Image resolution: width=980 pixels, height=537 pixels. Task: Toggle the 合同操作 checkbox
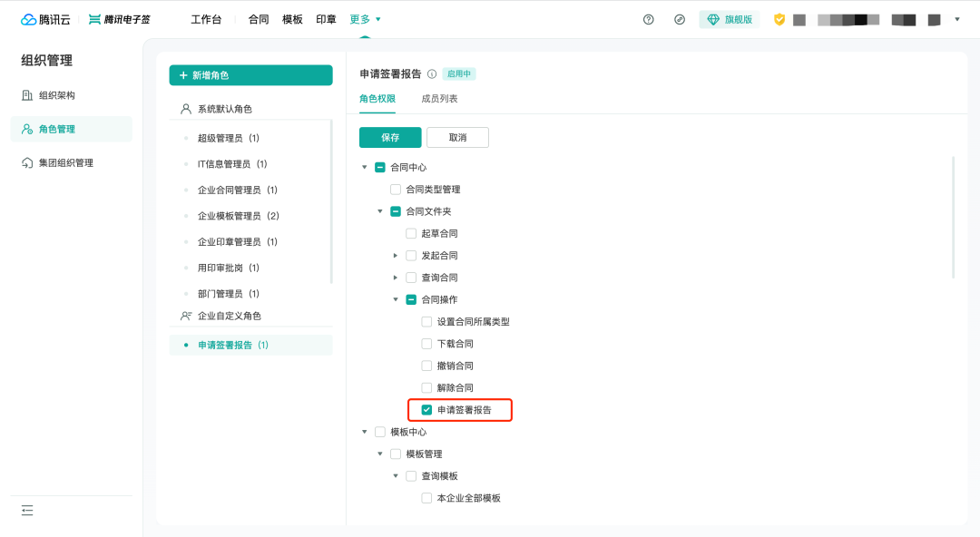click(x=411, y=299)
